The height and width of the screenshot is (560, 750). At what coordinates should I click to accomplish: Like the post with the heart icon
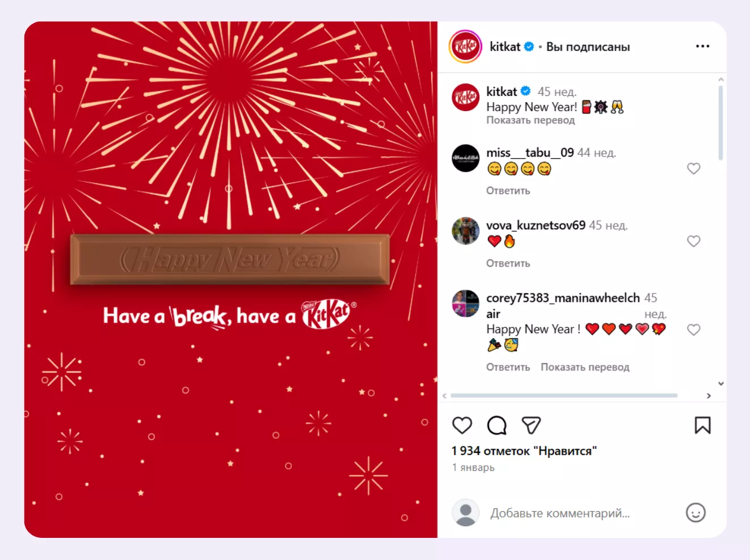point(462,426)
